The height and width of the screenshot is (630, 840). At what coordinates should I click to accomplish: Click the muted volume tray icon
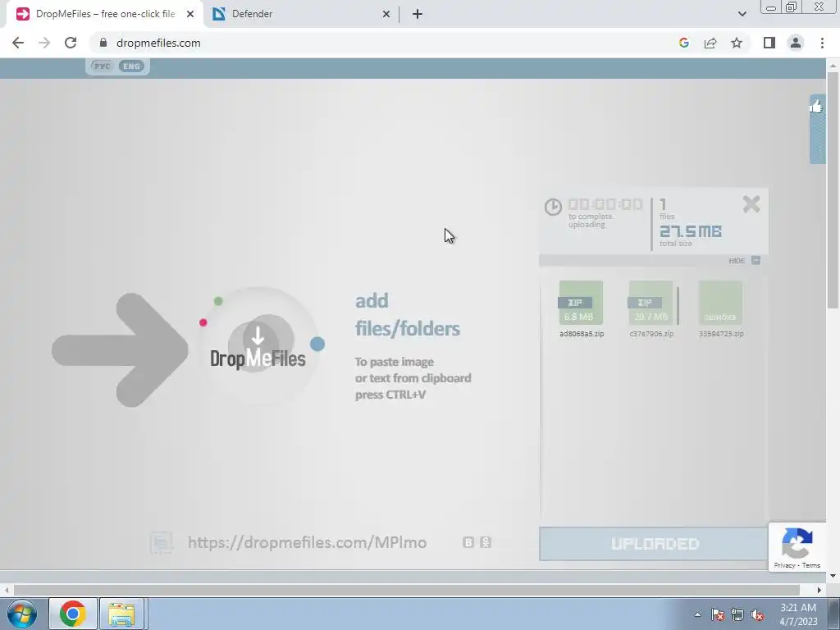[x=757, y=614]
